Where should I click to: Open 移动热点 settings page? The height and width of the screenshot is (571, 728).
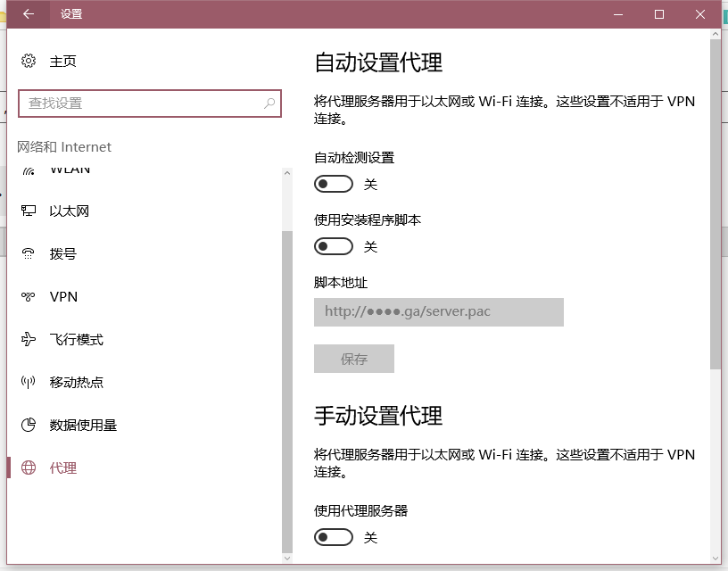click(76, 382)
